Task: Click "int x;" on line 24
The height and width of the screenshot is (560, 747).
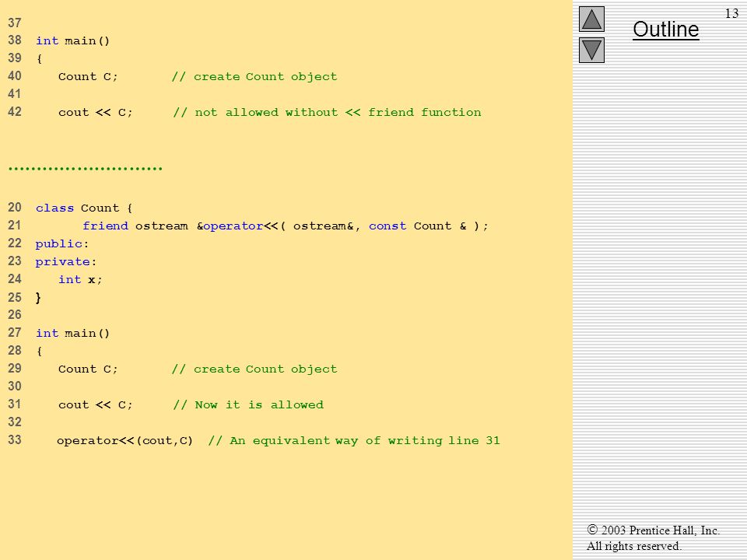Action: point(80,279)
